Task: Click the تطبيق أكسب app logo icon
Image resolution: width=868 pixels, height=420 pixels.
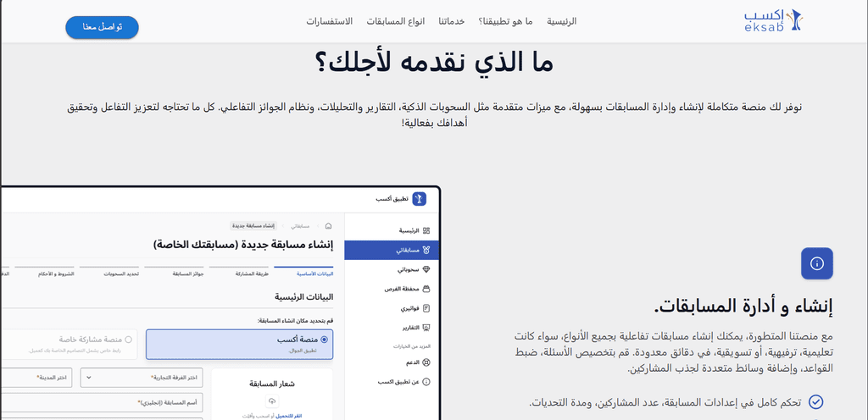Action: pyautogui.click(x=419, y=198)
